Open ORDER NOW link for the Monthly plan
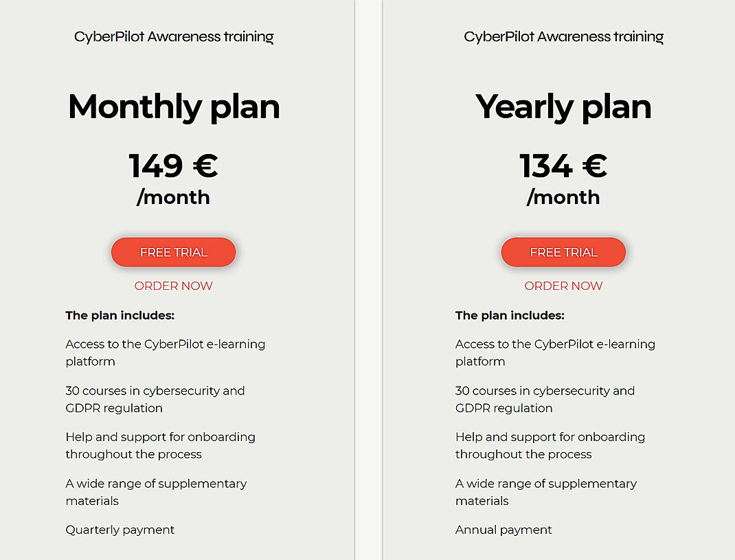This screenshot has height=560, width=735. (x=173, y=286)
